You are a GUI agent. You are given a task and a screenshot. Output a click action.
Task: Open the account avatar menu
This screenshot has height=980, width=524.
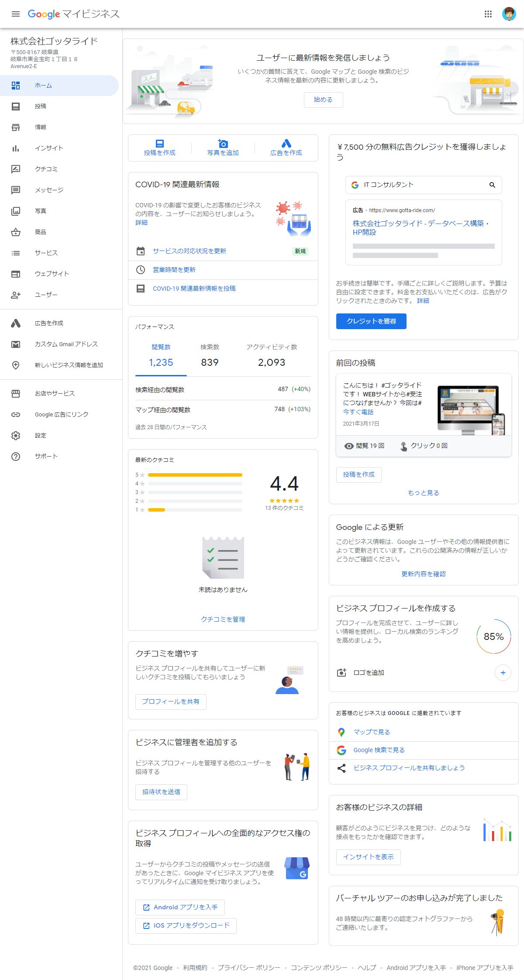click(x=509, y=14)
